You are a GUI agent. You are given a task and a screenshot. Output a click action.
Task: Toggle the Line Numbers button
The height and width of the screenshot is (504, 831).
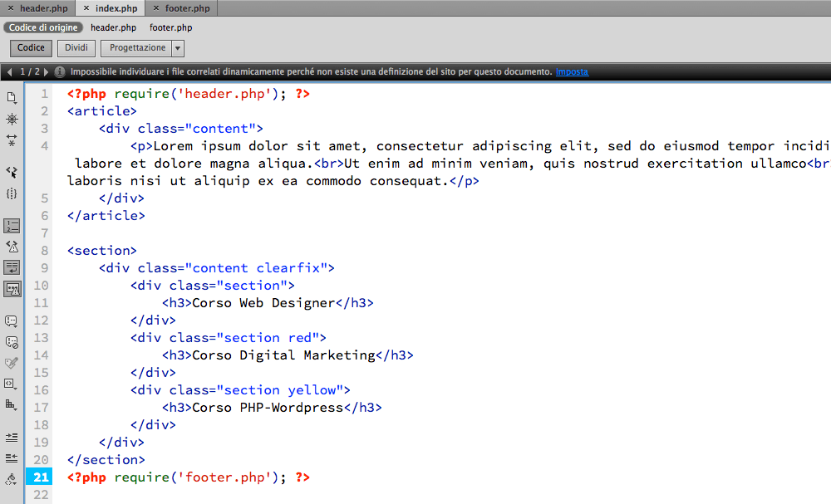pos(12,226)
